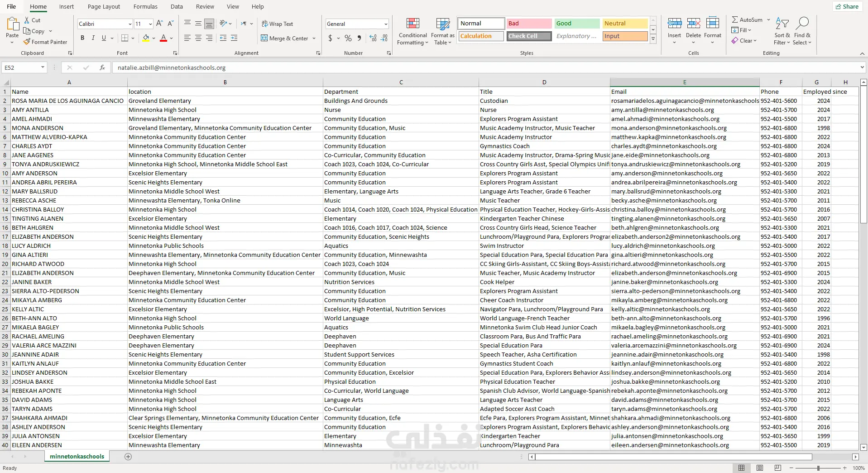Apply the Percent Style format

point(348,38)
